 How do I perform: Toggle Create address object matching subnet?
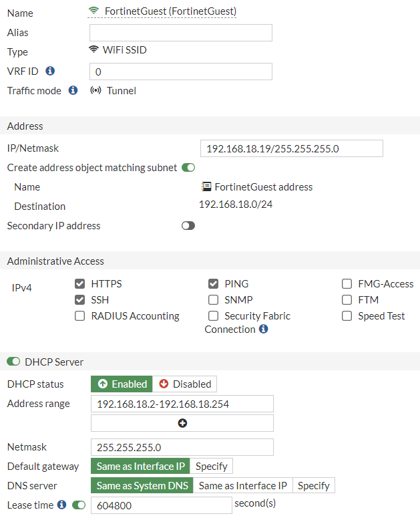[188, 168]
